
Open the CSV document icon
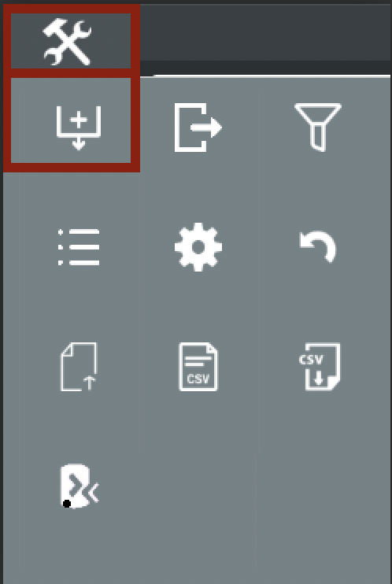tap(198, 367)
